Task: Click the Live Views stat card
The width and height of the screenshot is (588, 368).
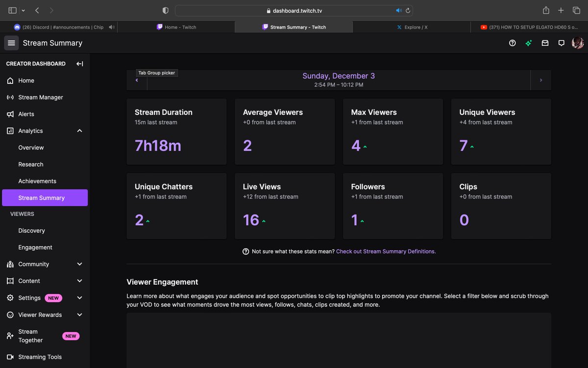Action: tap(285, 206)
